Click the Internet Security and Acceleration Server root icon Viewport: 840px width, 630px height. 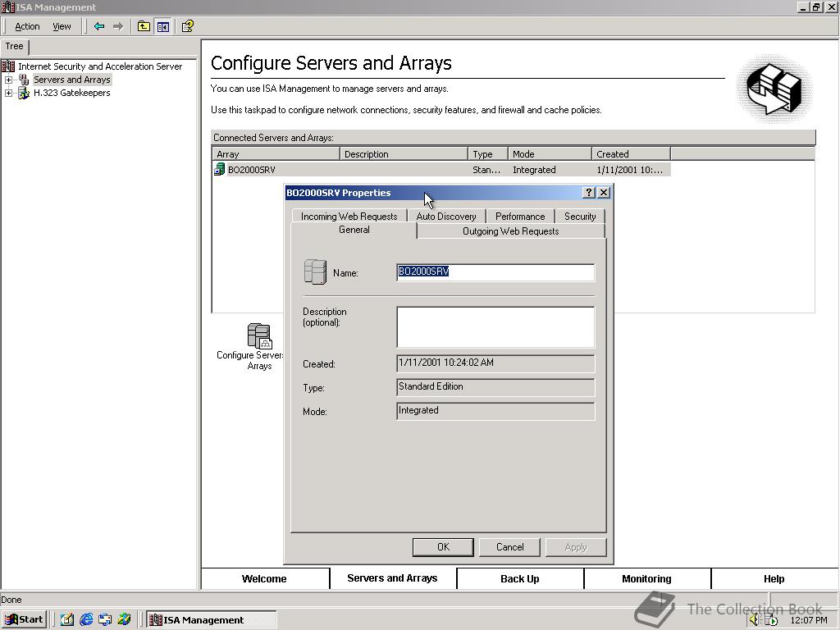point(7,66)
